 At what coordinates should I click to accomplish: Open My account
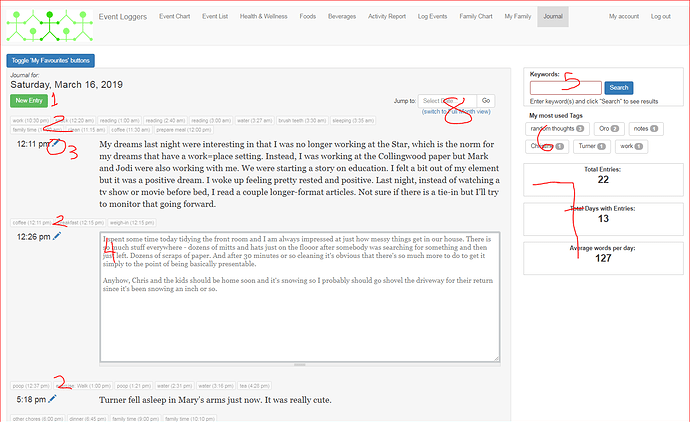(624, 16)
